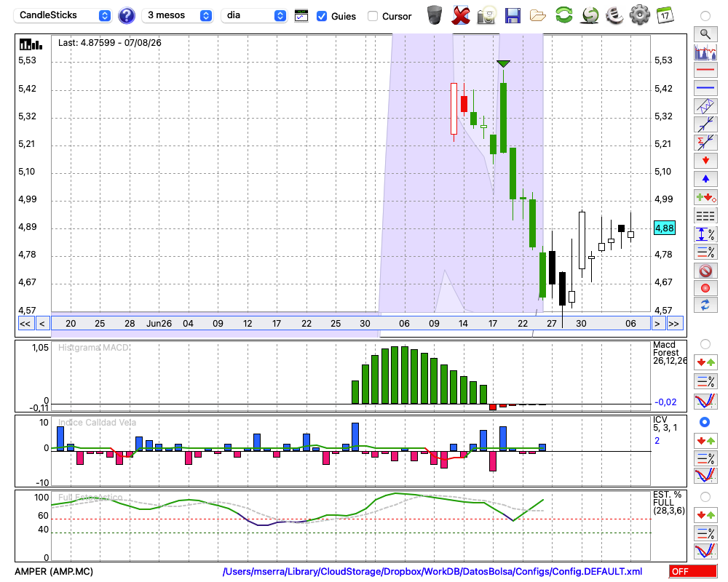Uncheck the Guies checkbox
The height and width of the screenshot is (582, 728).
(321, 16)
